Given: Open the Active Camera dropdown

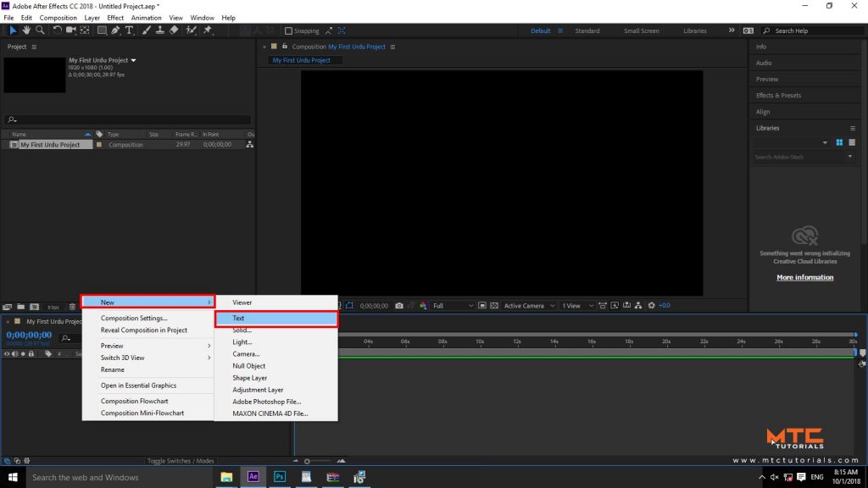Looking at the screenshot, I should (x=529, y=305).
